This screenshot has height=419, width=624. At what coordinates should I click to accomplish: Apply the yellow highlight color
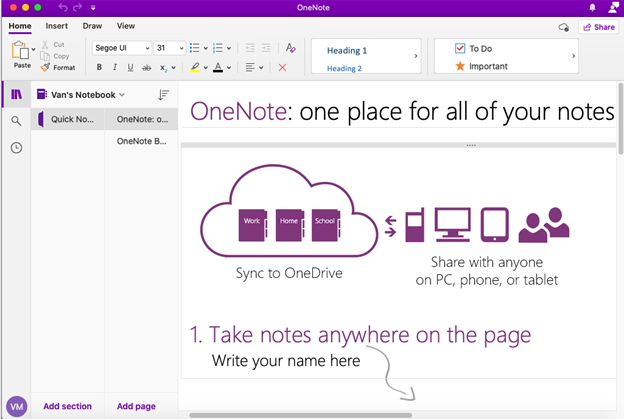click(195, 68)
